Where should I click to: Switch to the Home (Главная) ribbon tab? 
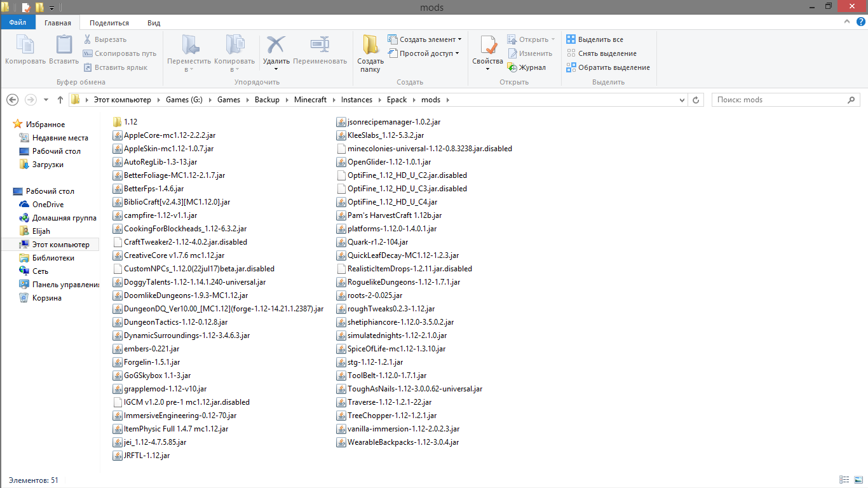coord(58,22)
